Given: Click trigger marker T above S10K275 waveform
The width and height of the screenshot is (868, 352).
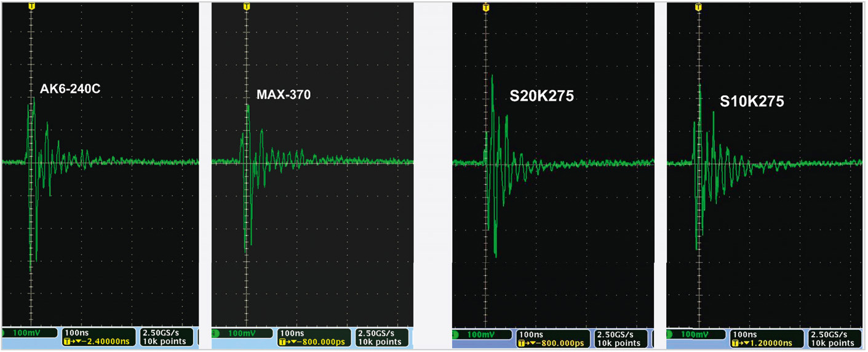Looking at the screenshot, I should 699,7.
